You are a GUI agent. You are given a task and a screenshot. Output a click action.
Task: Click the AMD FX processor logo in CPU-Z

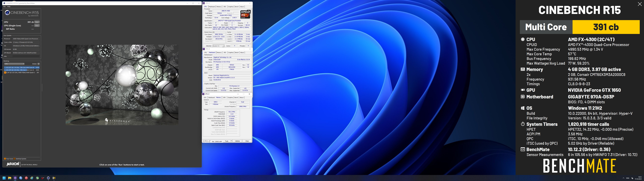[245, 14]
